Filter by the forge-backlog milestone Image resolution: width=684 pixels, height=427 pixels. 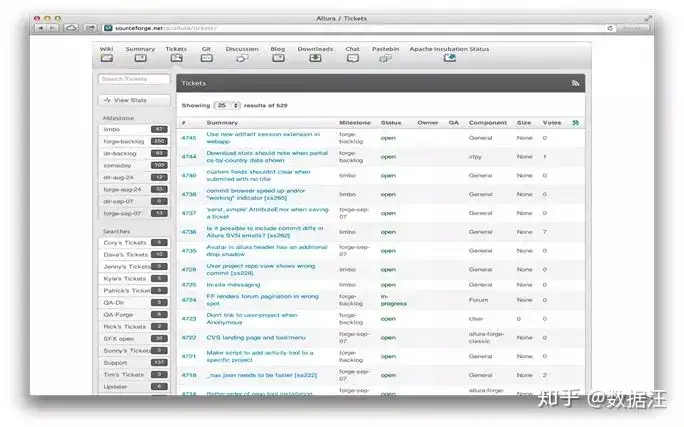pos(134,141)
